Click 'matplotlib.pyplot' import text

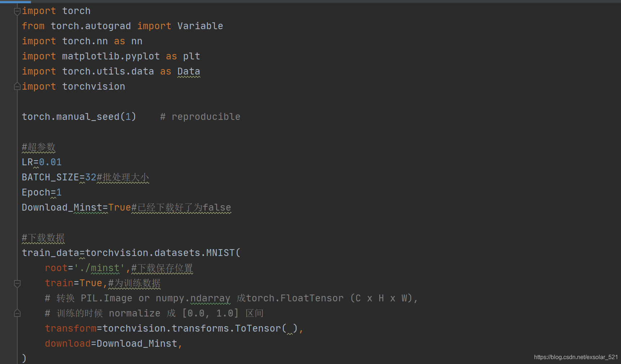pyautogui.click(x=111, y=57)
